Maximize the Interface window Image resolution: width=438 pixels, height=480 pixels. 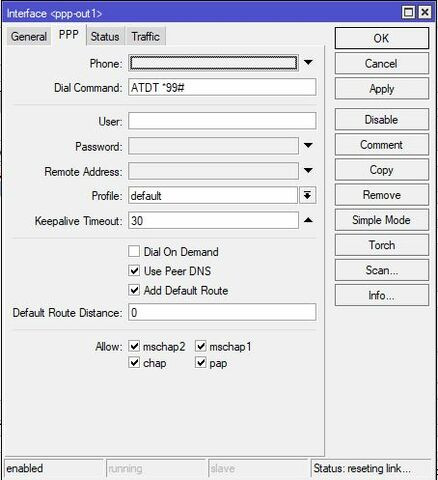tap(408, 13)
